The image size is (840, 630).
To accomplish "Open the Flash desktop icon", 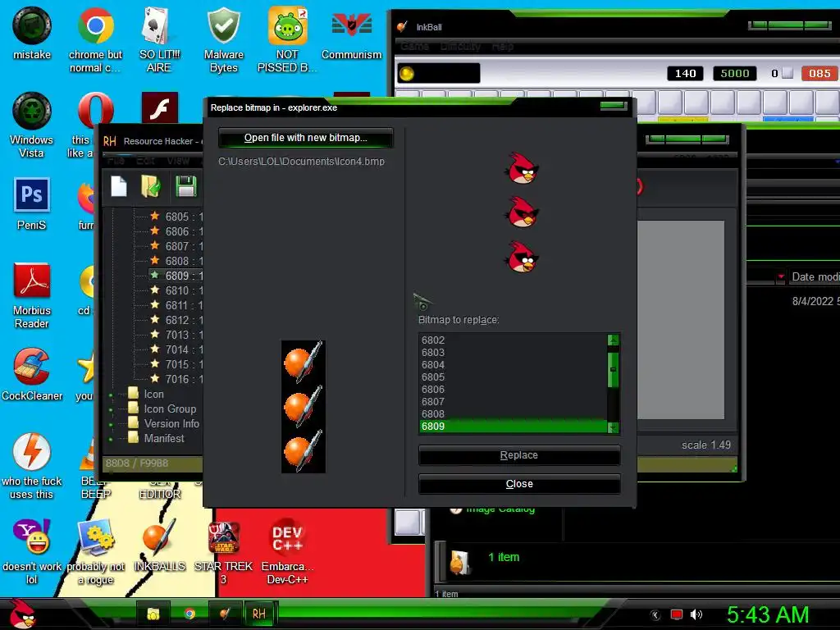I will pyautogui.click(x=160, y=107).
